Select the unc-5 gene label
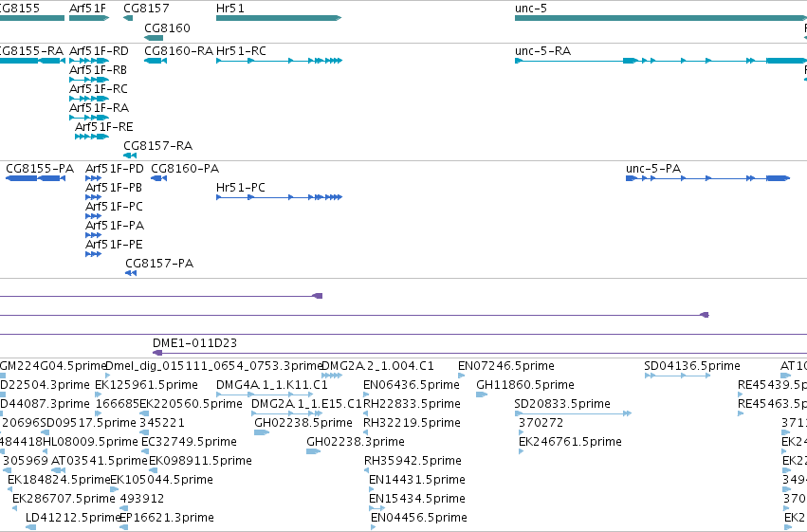807x532 pixels. (531, 9)
